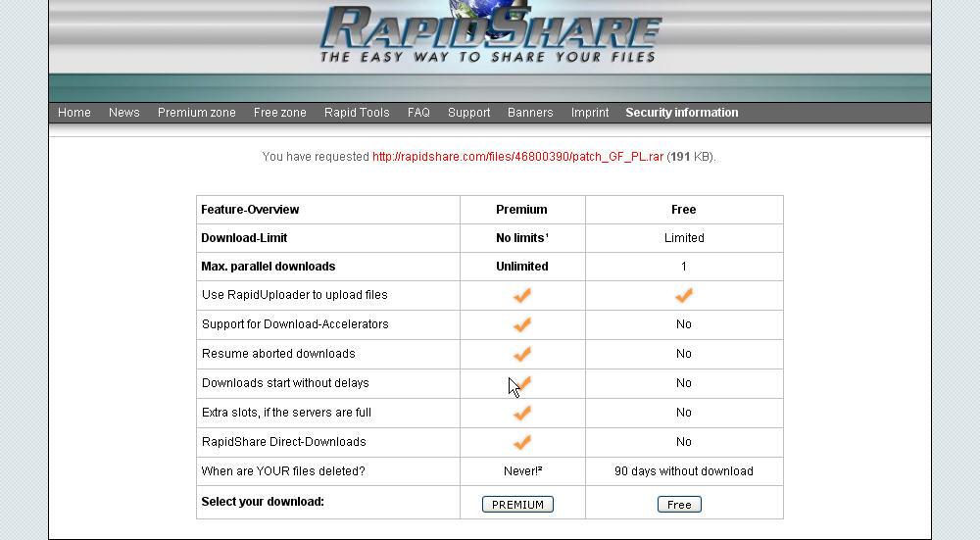Click 'Extra slots, if the servers are full'
The height and width of the screenshot is (540, 980).
(286, 413)
